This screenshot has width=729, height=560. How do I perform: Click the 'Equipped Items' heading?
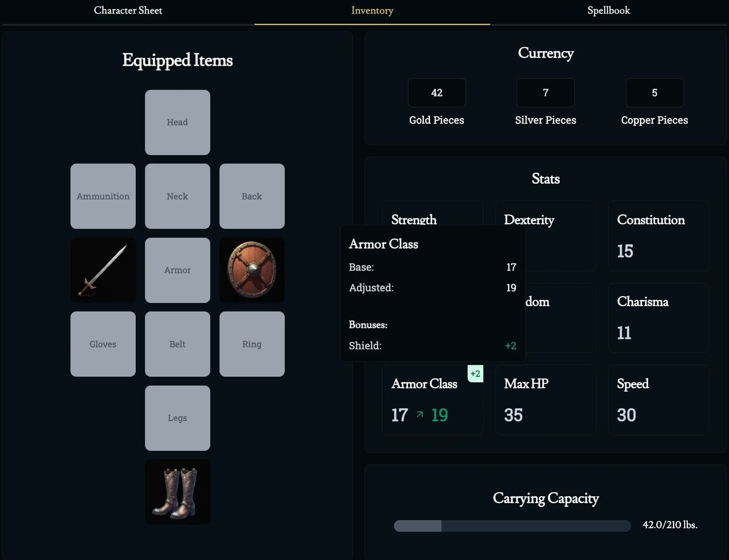pos(178,60)
